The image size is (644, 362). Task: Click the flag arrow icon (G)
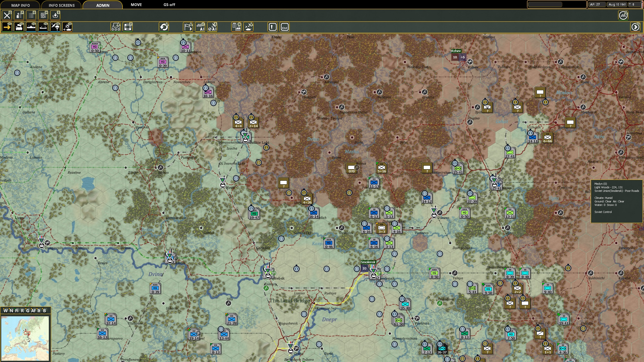point(188,27)
